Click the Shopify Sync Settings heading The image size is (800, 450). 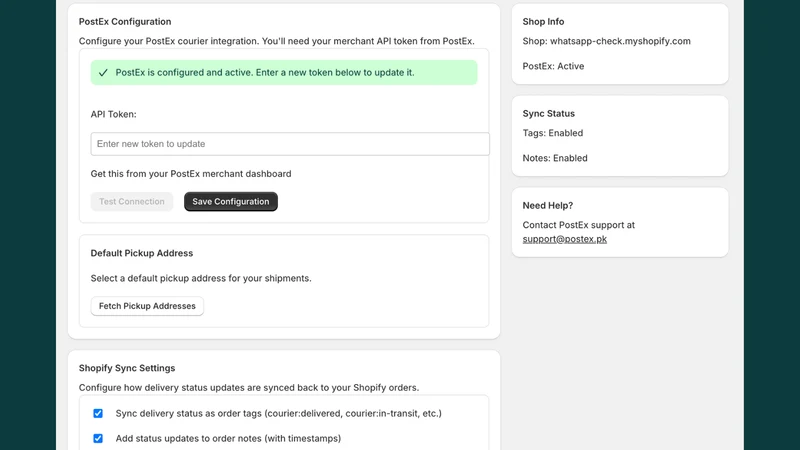point(127,368)
